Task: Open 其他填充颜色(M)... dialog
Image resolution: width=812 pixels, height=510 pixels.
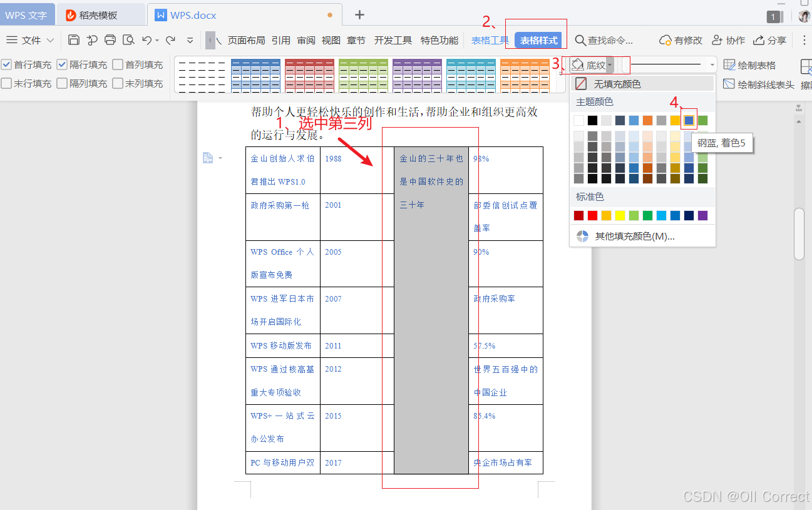Action: point(642,236)
